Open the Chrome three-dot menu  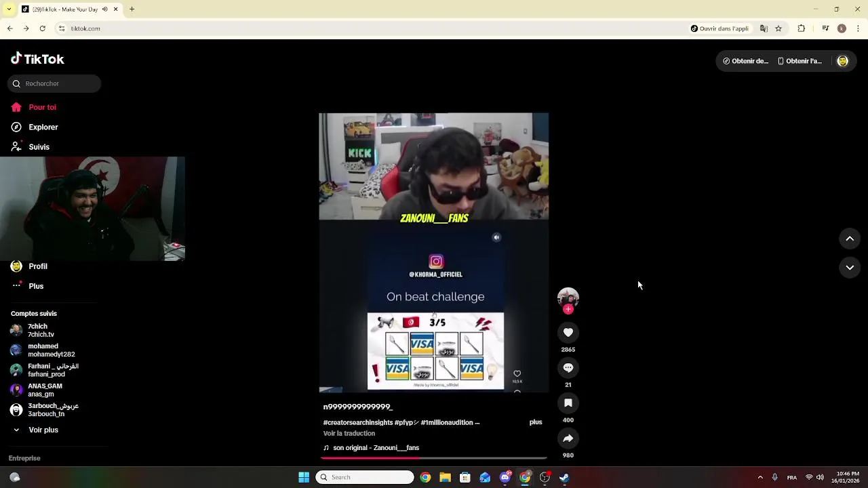click(x=859, y=28)
